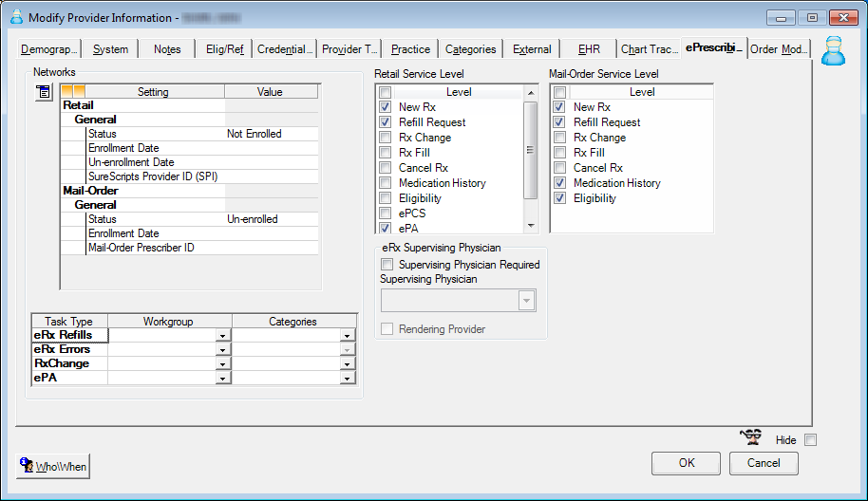Uncheck Mail-Order Medication History checkbox
This screenshot has width=868, height=501.
(x=560, y=182)
